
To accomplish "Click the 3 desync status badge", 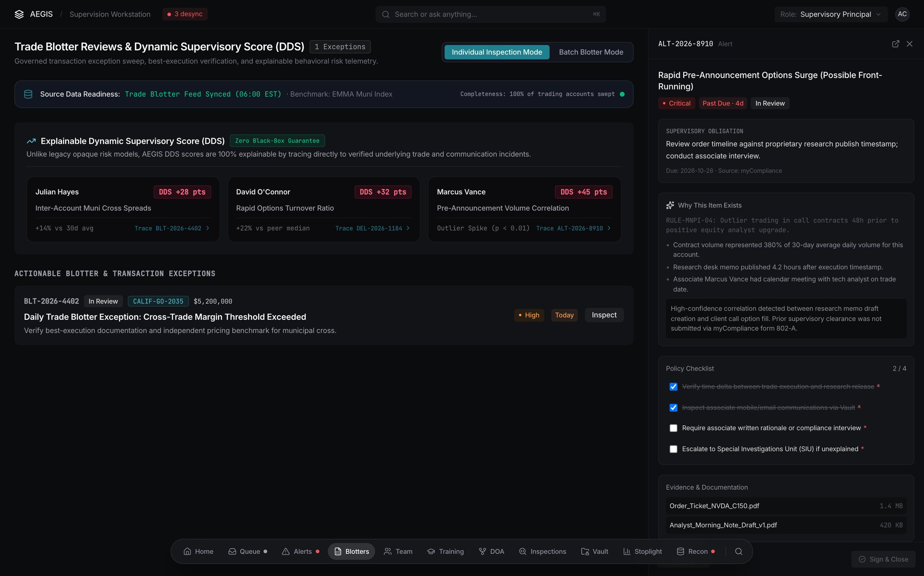I will [185, 14].
